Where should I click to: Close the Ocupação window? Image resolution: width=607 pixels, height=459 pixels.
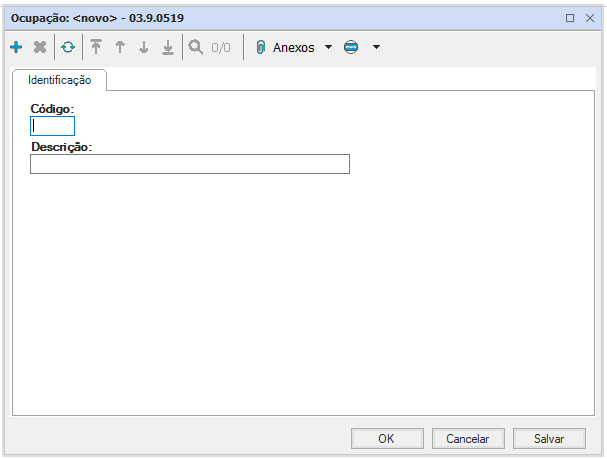point(589,18)
